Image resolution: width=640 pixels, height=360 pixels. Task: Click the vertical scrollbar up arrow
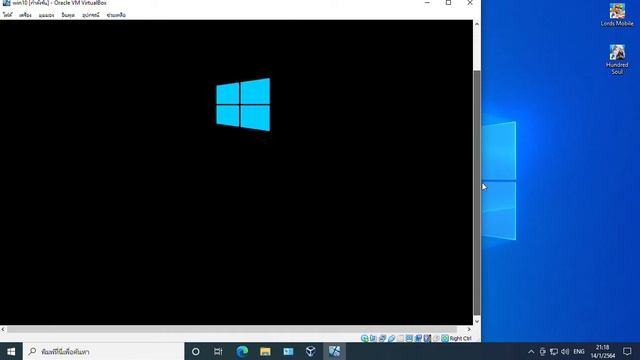[x=476, y=24]
